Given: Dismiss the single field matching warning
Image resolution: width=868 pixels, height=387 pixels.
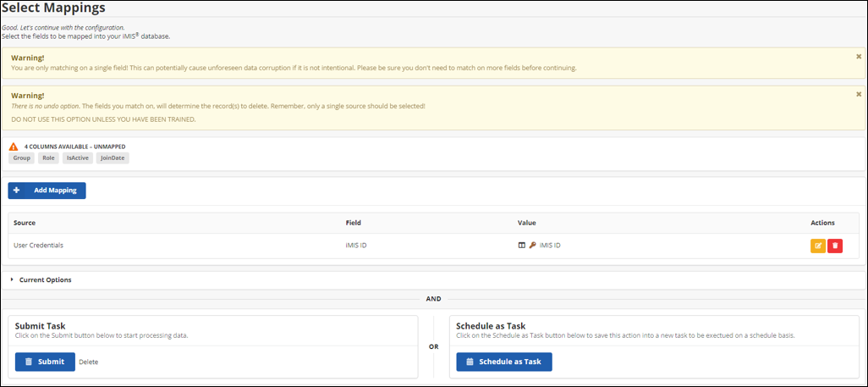Looking at the screenshot, I should coord(859,56).
